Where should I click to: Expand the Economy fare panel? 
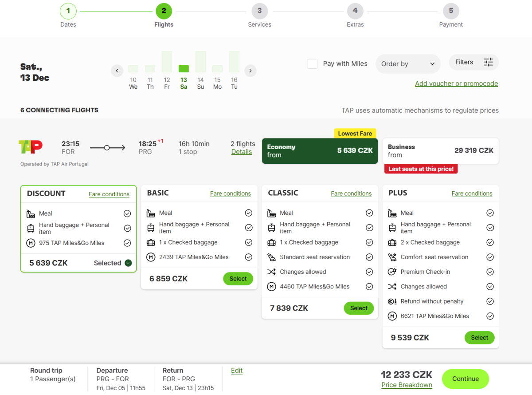(x=320, y=151)
